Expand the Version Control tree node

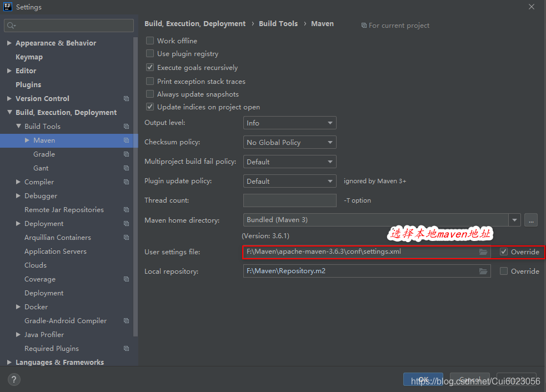pyautogui.click(x=9, y=98)
